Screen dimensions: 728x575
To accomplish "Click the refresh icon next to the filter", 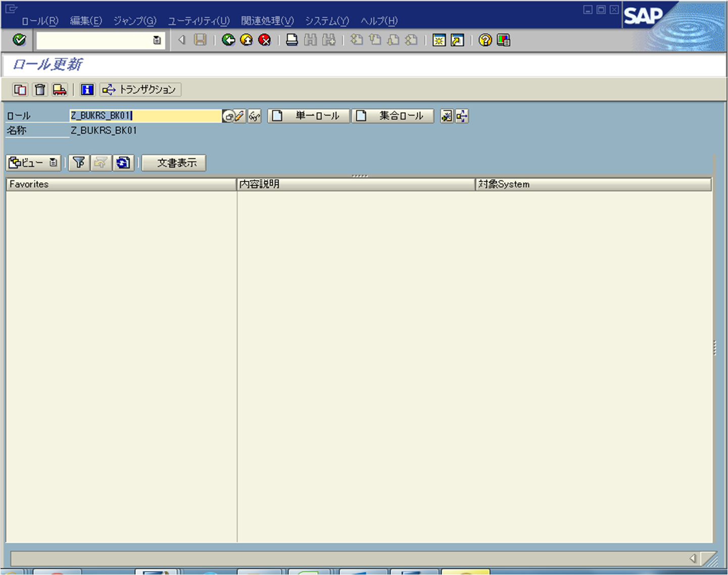I will 124,163.
